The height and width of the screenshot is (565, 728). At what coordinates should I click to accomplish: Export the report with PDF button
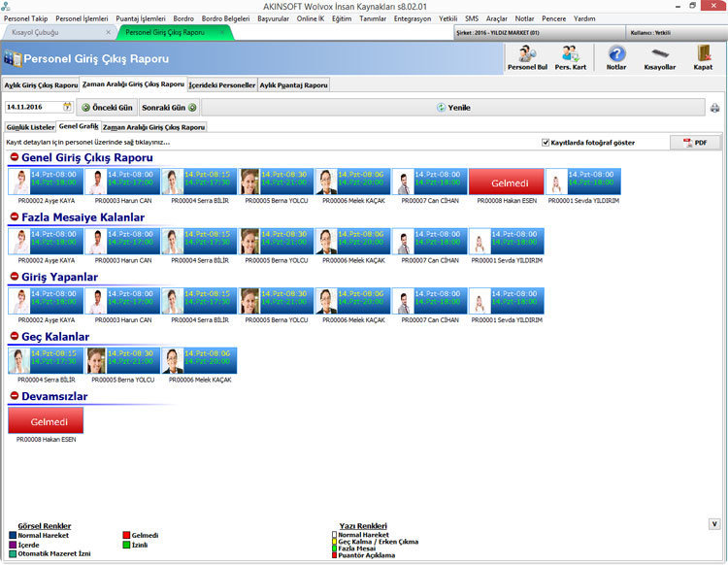[x=695, y=143]
